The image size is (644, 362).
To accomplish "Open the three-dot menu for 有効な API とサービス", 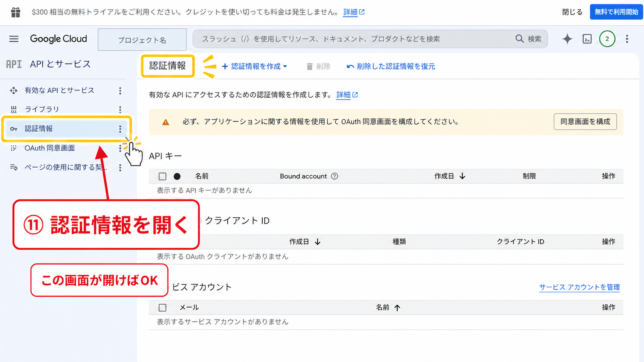I will (x=120, y=90).
